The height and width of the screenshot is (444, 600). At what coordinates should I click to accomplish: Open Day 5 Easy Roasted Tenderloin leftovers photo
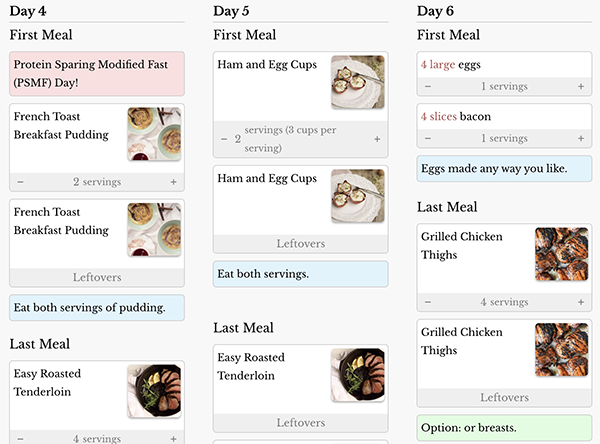click(357, 375)
